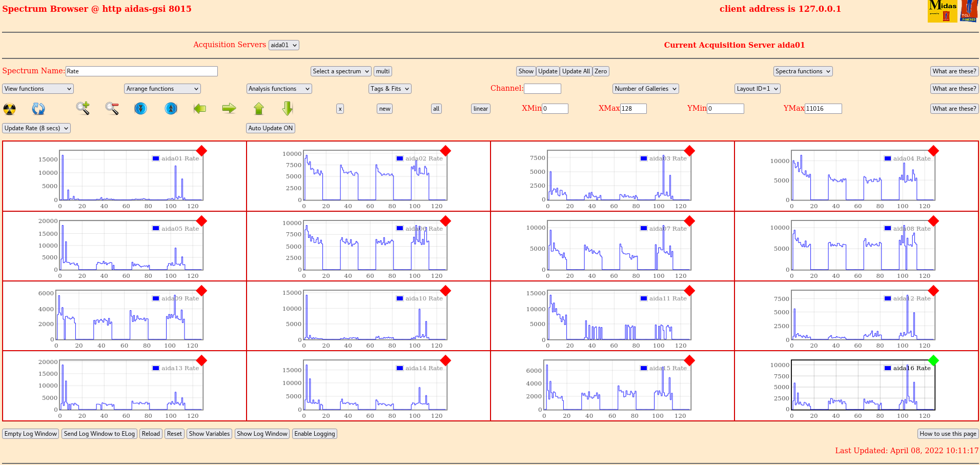The height and width of the screenshot is (465, 980).
Task: Click the blue double down-arrow icon
Action: [x=140, y=108]
